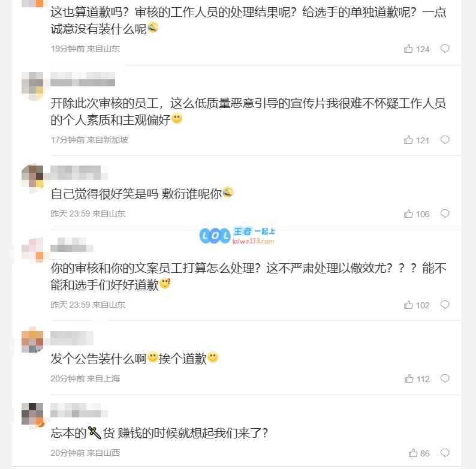The image size is (476, 469).
Task: Click avatar of the '忘本的货' commenter
Action: (x=32, y=414)
